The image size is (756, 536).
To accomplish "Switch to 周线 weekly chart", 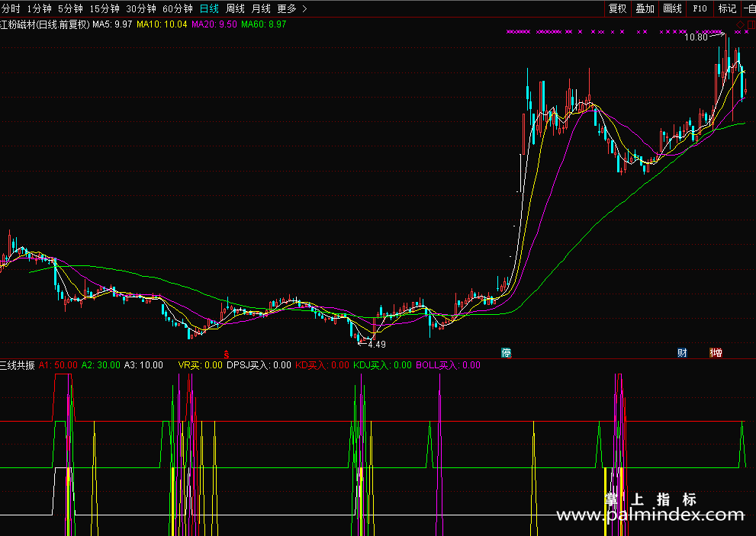I will point(235,8).
